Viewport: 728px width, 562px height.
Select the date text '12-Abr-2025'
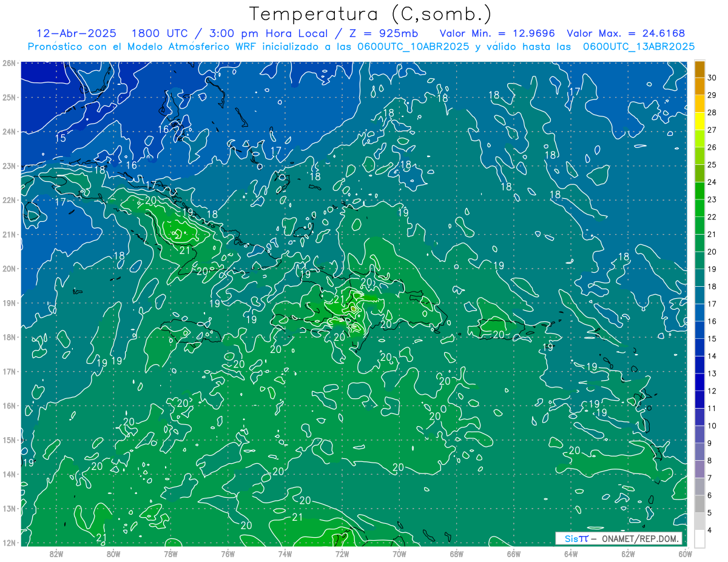pyautogui.click(x=77, y=33)
